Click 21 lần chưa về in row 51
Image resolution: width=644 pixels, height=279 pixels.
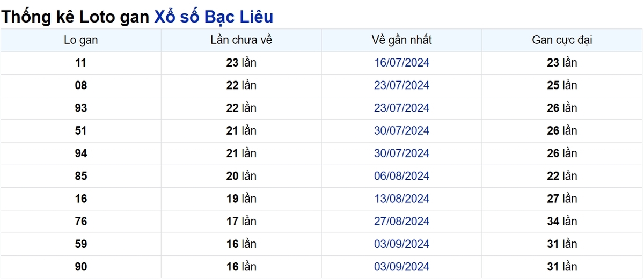pyautogui.click(x=241, y=130)
